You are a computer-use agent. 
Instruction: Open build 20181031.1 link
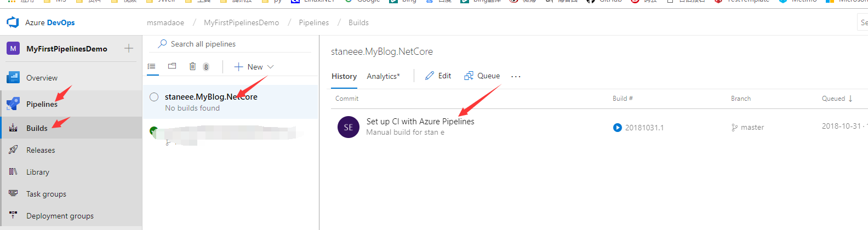click(x=644, y=128)
